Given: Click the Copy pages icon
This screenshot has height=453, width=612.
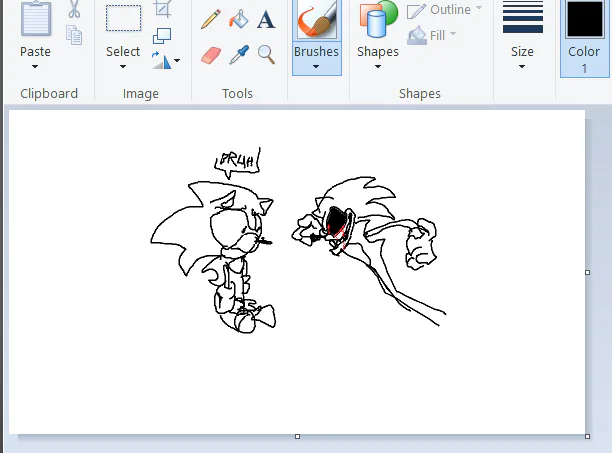Looking at the screenshot, I should (74, 35).
